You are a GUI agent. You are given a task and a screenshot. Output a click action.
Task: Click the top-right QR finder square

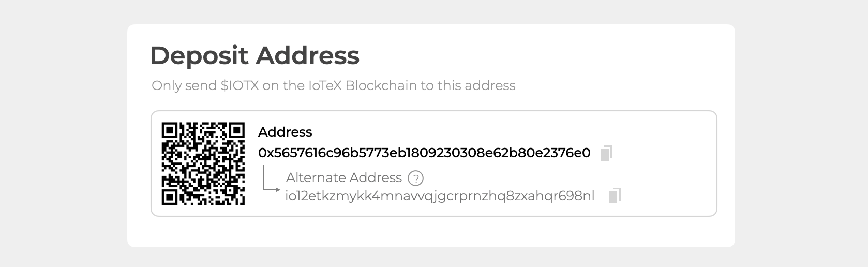(x=237, y=130)
